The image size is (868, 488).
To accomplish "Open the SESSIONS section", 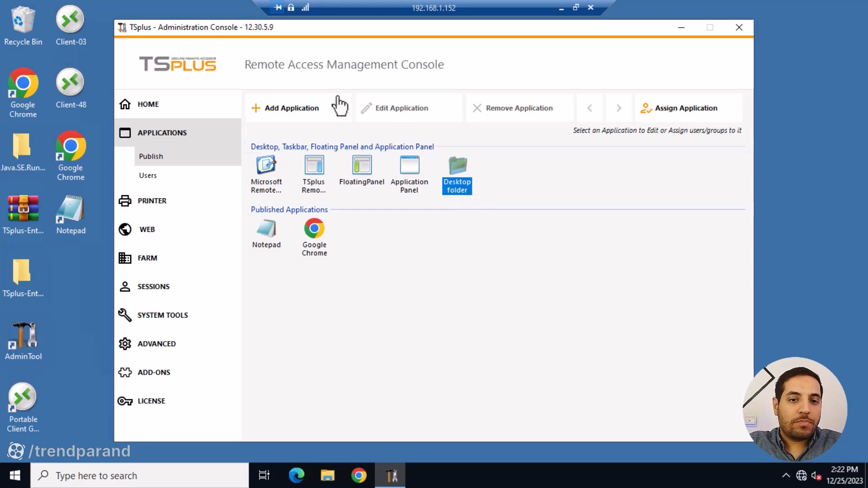I will (x=178, y=286).
